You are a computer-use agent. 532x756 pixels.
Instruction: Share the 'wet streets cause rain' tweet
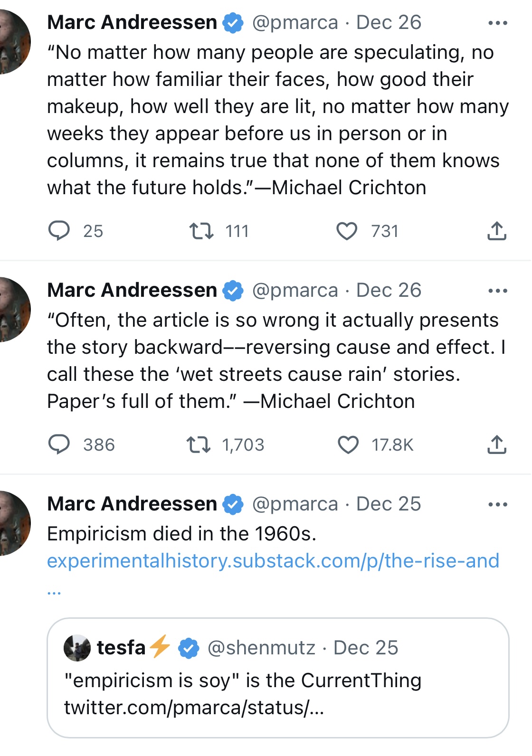(497, 444)
